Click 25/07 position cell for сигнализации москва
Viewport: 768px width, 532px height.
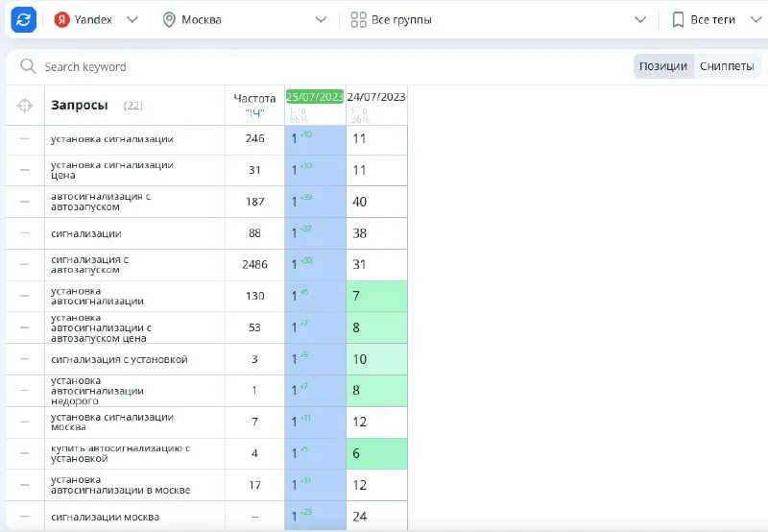316,517
